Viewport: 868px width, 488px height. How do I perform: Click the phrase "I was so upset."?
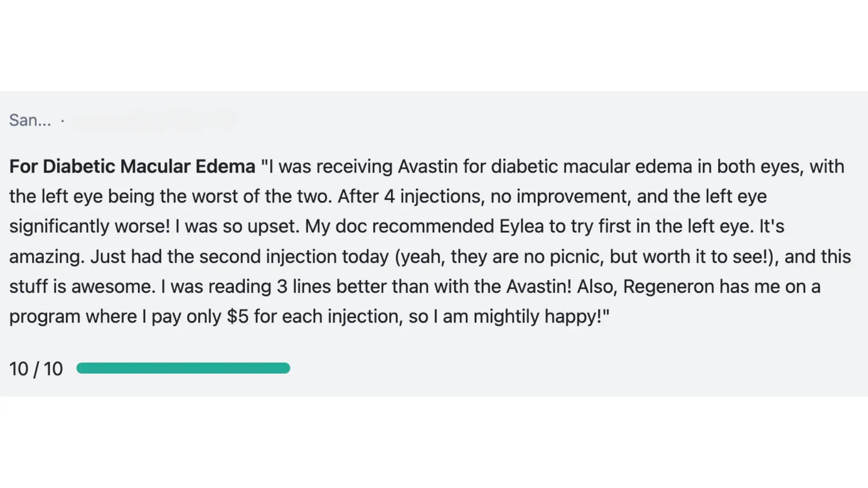pyautogui.click(x=237, y=226)
